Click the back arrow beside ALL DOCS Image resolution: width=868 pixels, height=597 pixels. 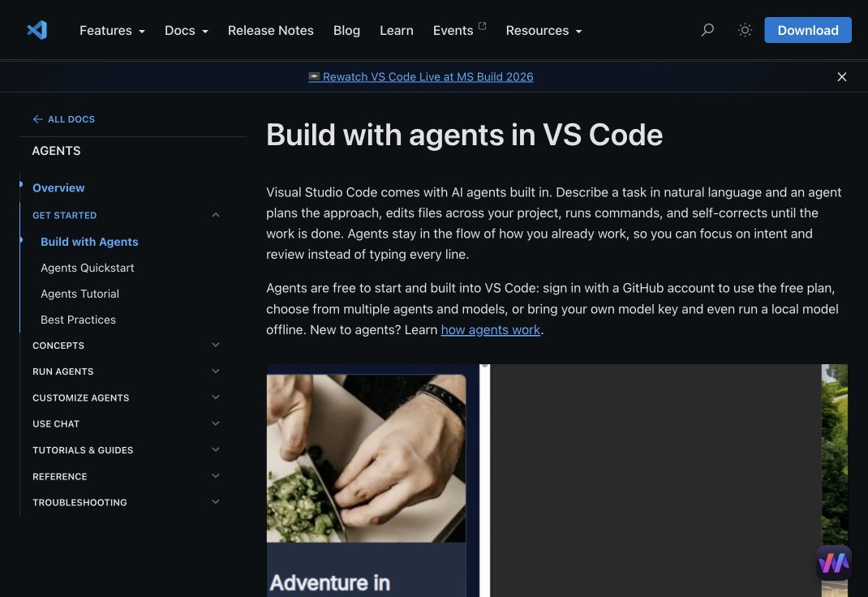[37, 119]
